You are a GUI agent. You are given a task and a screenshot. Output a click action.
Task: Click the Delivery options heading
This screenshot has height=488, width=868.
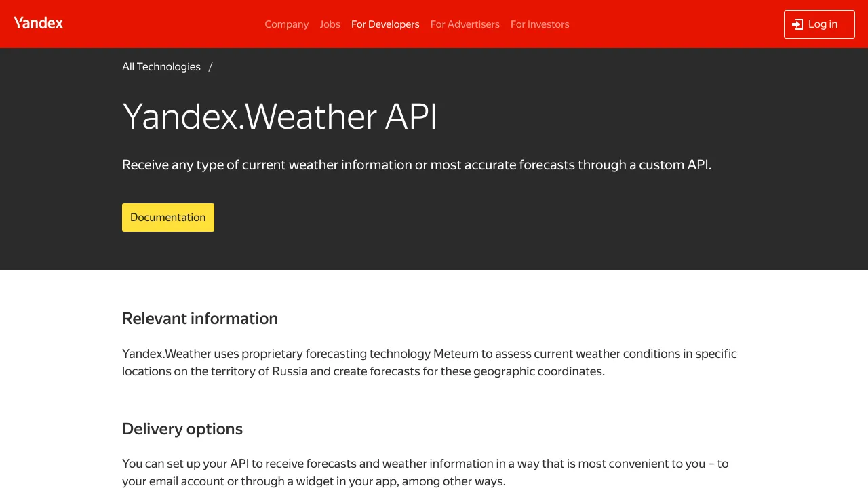tap(182, 429)
